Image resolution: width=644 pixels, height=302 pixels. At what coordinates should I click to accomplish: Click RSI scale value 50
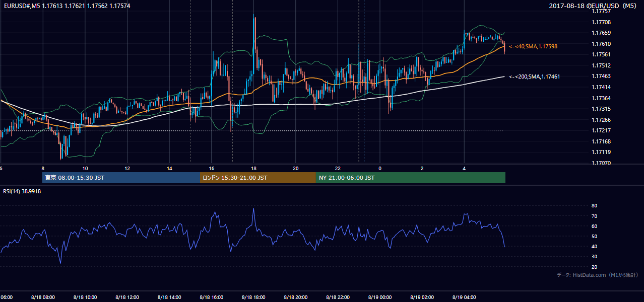pos(594,236)
